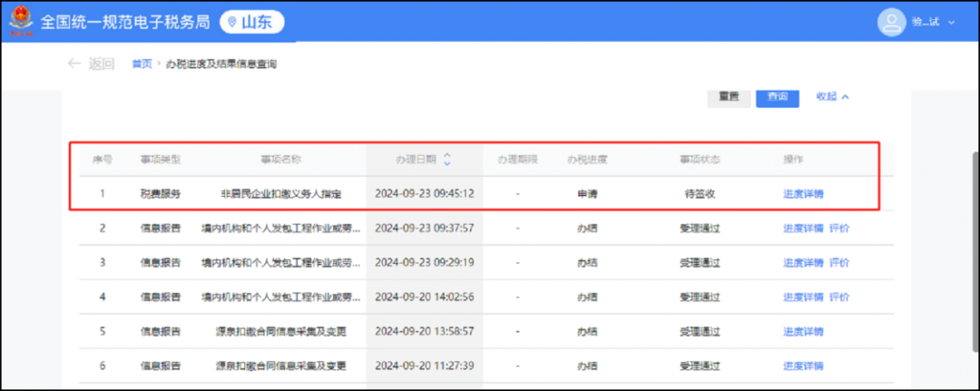
Task: Open 进度详情 for row 6
Action: [x=803, y=366]
